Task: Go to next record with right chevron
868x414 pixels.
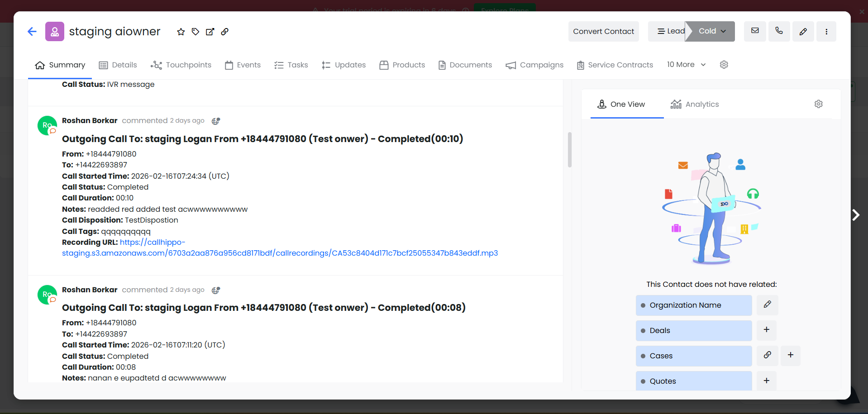Action: (x=856, y=215)
